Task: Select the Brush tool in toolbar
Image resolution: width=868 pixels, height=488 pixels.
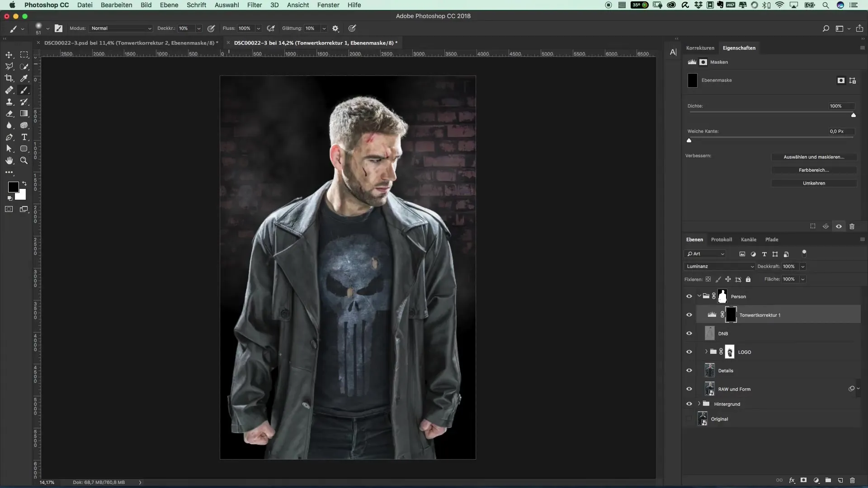Action: pos(24,90)
